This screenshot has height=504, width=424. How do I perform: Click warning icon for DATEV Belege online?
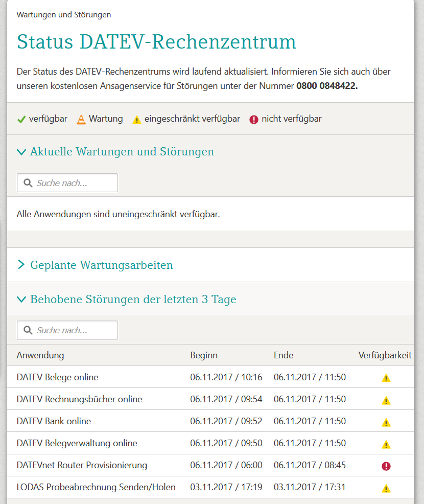pyautogui.click(x=386, y=378)
